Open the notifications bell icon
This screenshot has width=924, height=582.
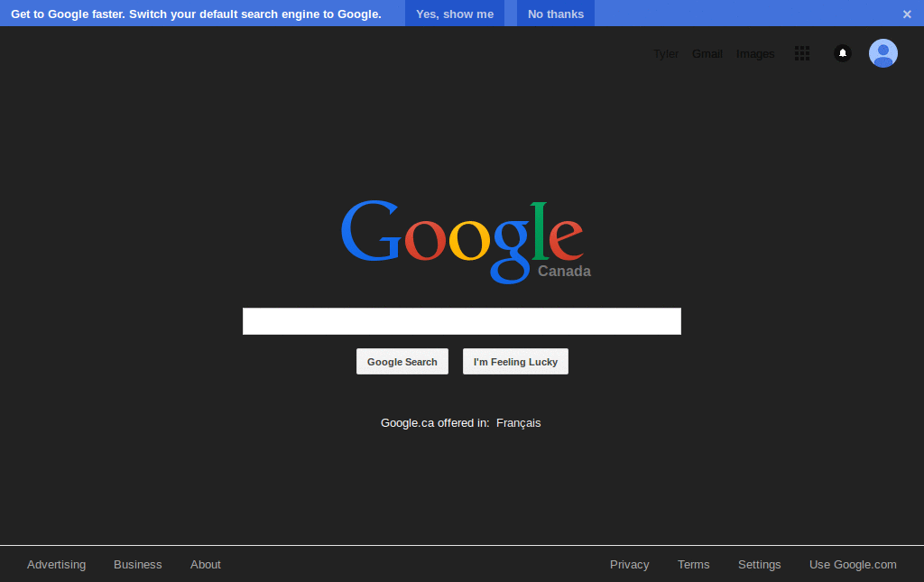tap(843, 53)
